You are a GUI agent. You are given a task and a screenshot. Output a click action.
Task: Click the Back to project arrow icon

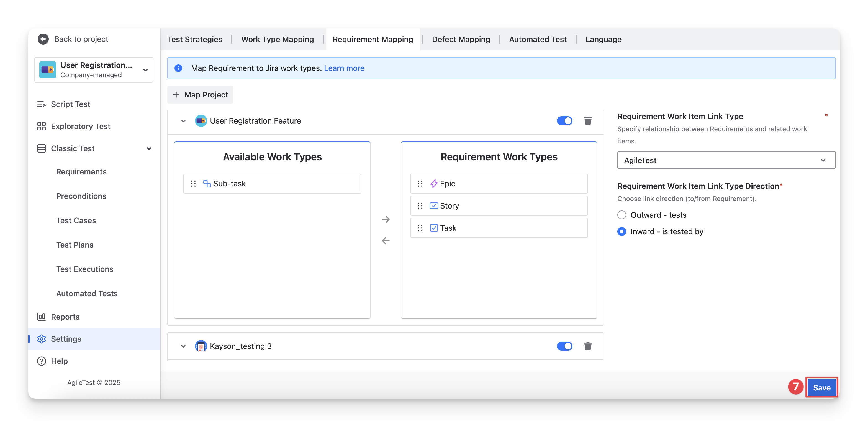(43, 39)
